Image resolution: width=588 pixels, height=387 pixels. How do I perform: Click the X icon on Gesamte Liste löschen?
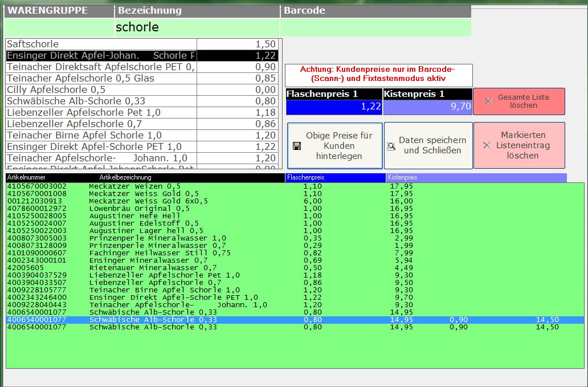489,101
